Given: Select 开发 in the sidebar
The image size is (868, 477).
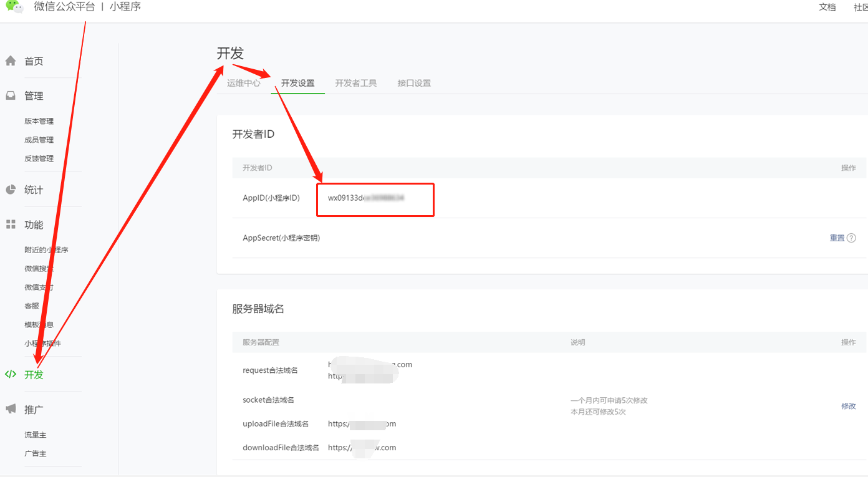Looking at the screenshot, I should (x=34, y=375).
